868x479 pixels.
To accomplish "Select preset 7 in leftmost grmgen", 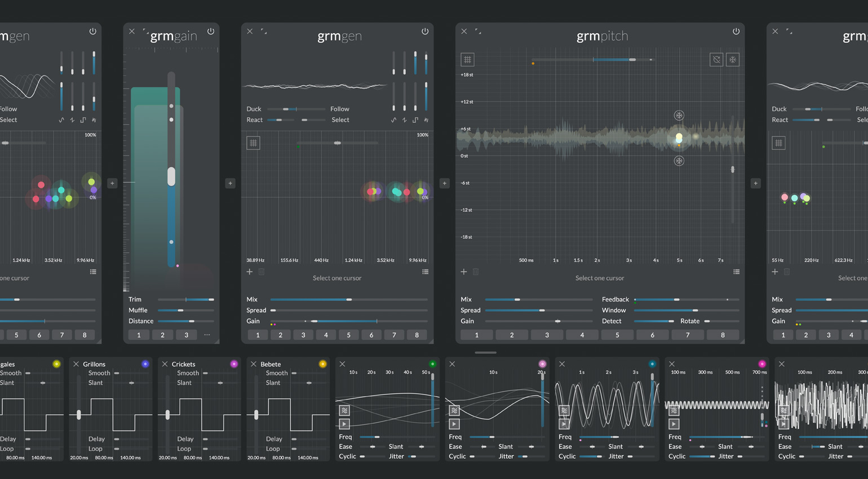I will [62, 335].
